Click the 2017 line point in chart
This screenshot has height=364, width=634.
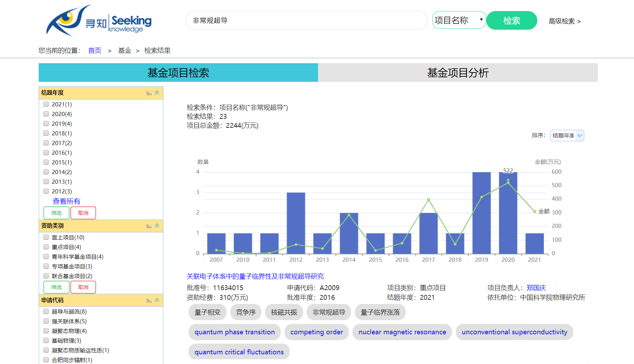pos(429,200)
